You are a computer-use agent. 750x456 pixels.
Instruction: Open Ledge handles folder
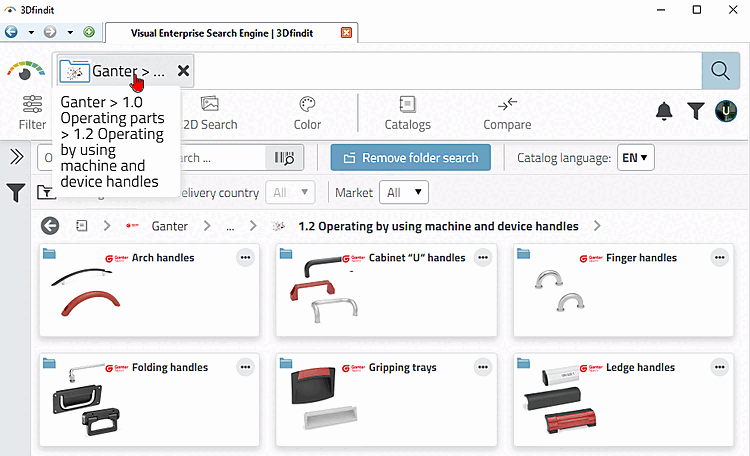(623, 400)
